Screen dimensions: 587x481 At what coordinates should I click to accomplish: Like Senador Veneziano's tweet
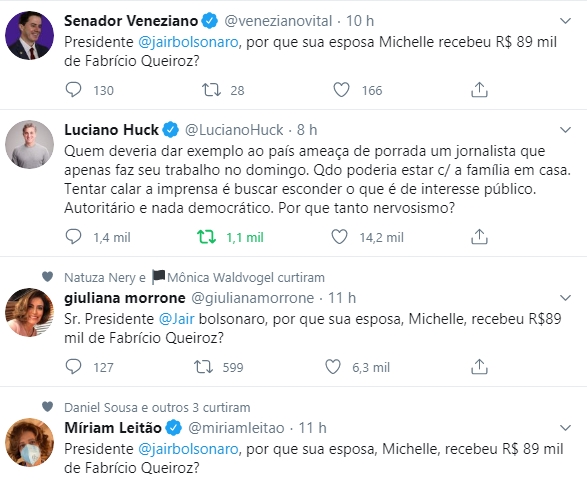coord(341,90)
